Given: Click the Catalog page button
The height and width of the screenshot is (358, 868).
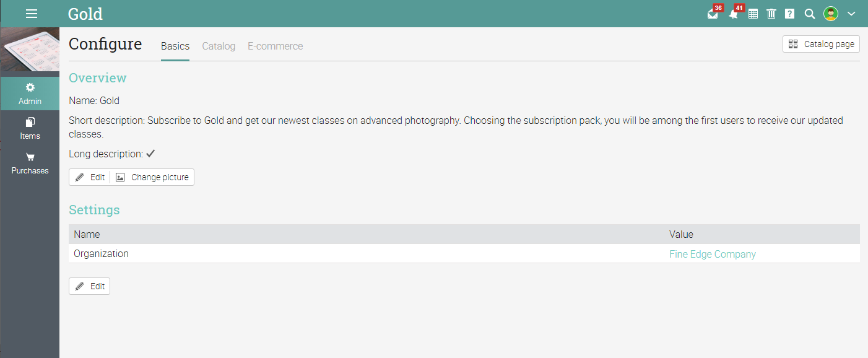Looking at the screenshot, I should (821, 44).
